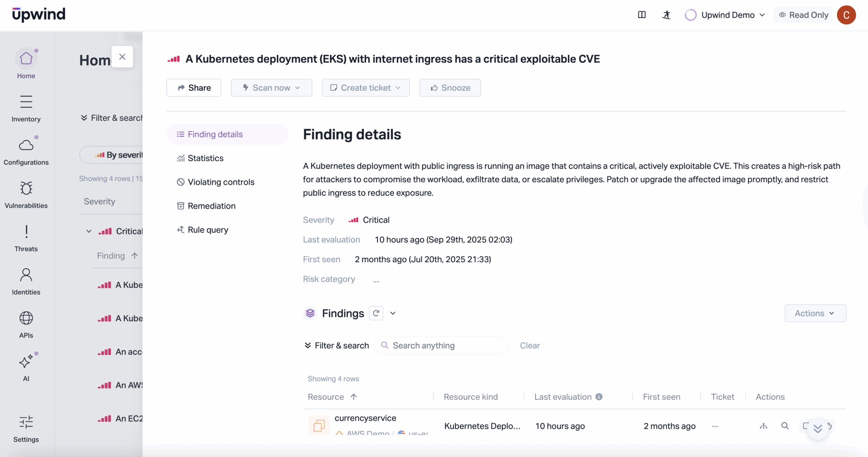This screenshot has height=457, width=868.
Task: Click the magnifier icon in currencyservice row
Action: [x=785, y=426]
